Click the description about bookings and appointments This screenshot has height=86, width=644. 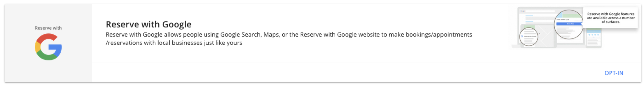pos(289,38)
